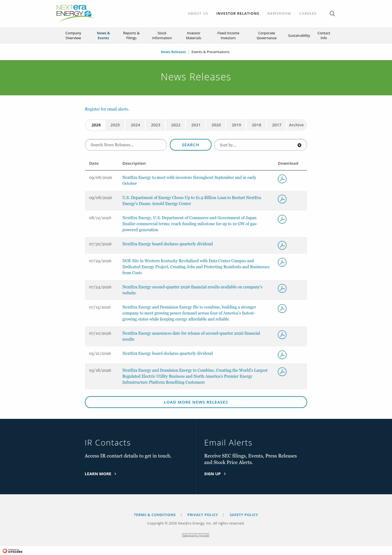Click Register for email alerts link

point(107,109)
